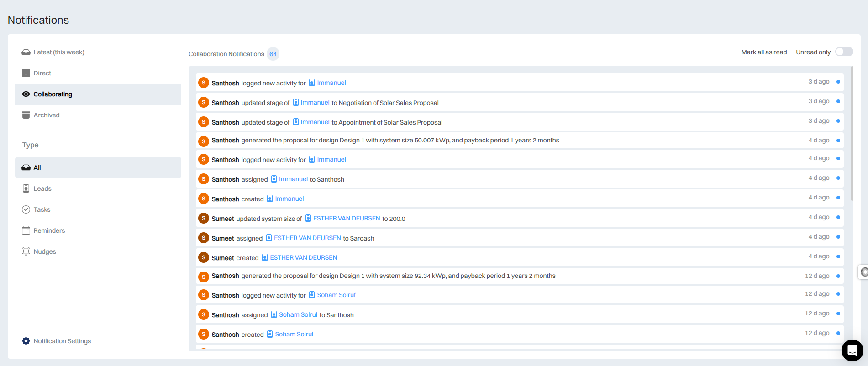Click '4 d ago' on 'Santhosh created Immanuel' row

click(x=819, y=197)
